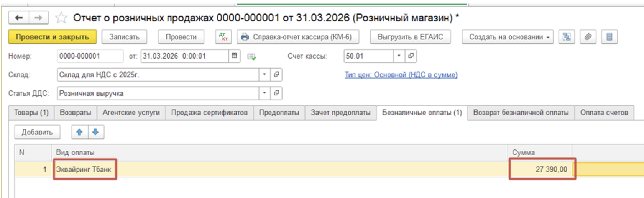Click the N column header
Image resolution: width=644 pixels, height=198 pixels.
[x=33, y=152]
